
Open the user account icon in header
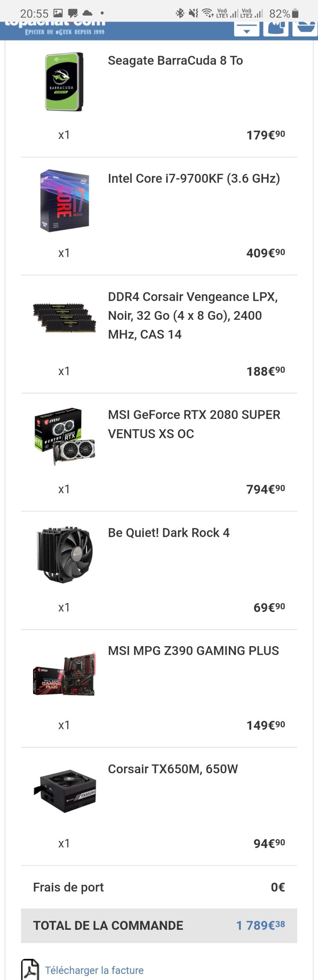coord(276,28)
